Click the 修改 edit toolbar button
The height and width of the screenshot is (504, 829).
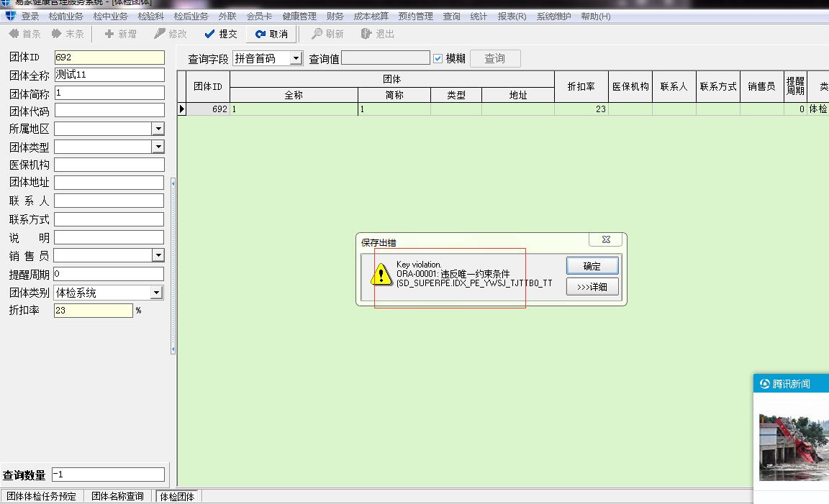tap(171, 34)
